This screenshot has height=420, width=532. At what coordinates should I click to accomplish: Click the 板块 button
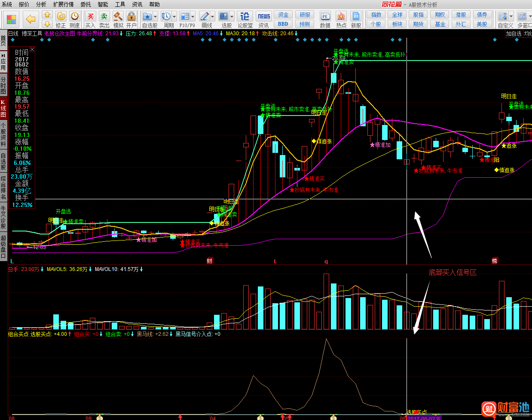397,24
